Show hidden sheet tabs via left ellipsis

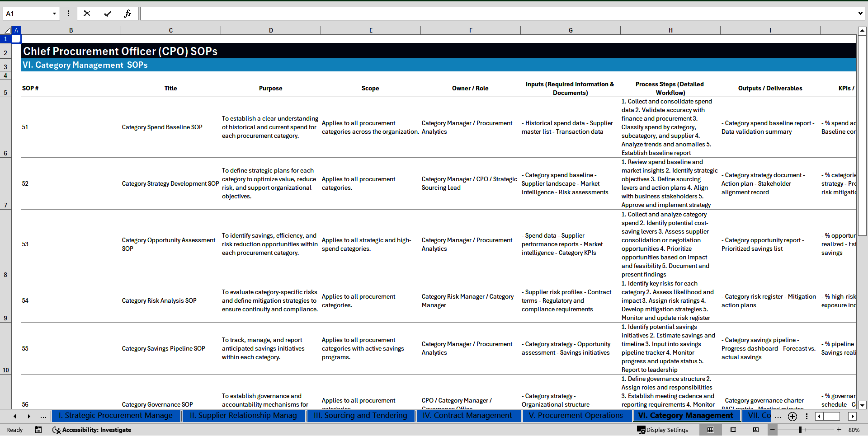pos(43,416)
